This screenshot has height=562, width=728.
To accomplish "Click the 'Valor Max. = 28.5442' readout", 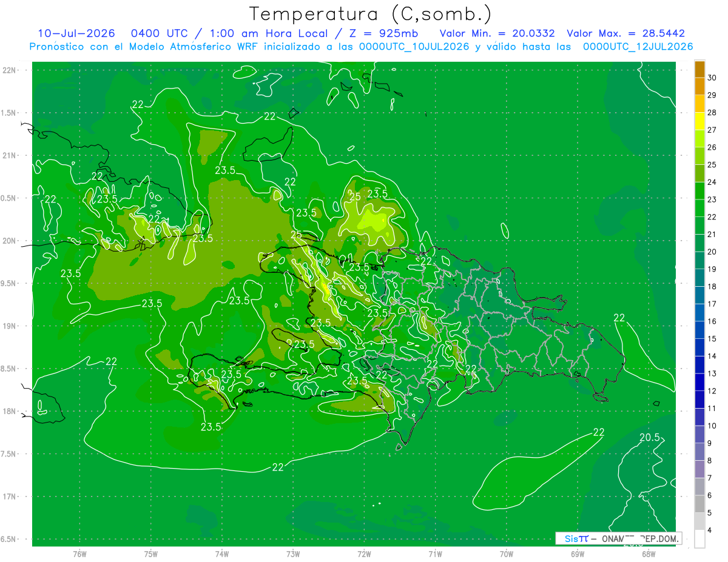I will (625, 33).
